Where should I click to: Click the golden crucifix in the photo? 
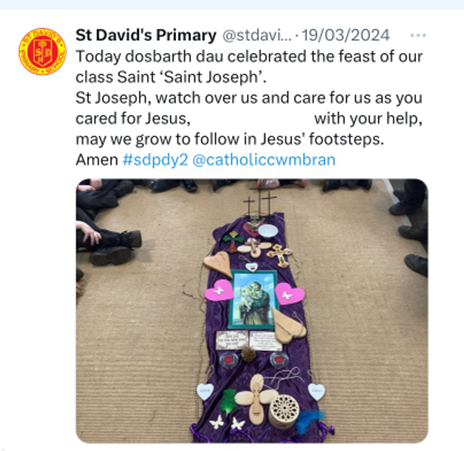tap(280, 255)
